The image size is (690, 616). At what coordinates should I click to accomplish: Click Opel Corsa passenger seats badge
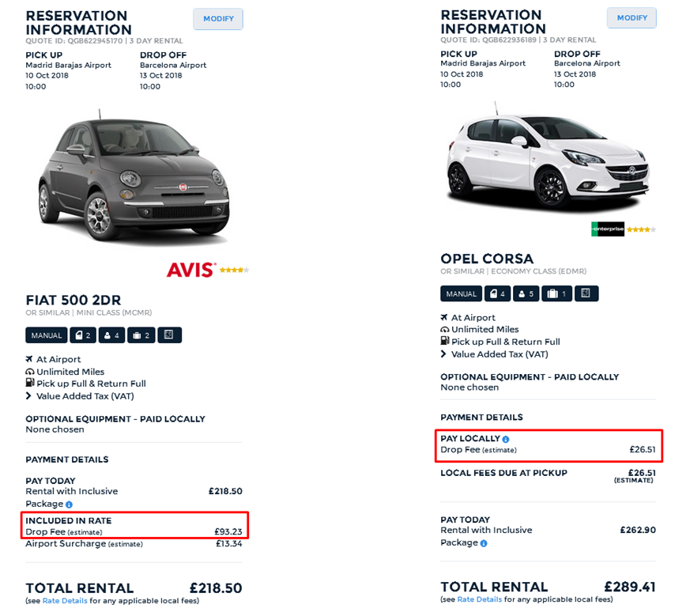click(x=526, y=293)
